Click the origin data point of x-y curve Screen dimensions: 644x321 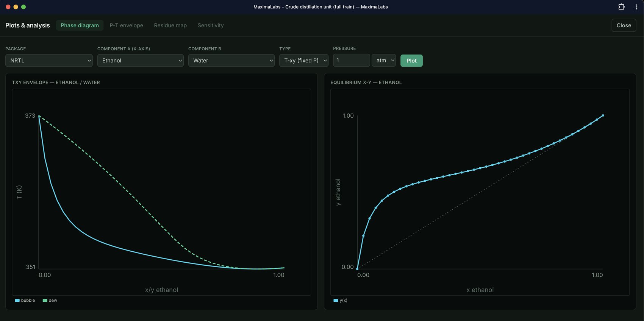[x=357, y=269]
